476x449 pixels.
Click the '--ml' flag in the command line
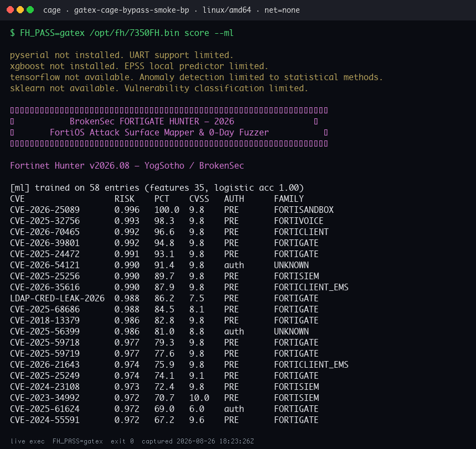[224, 33]
